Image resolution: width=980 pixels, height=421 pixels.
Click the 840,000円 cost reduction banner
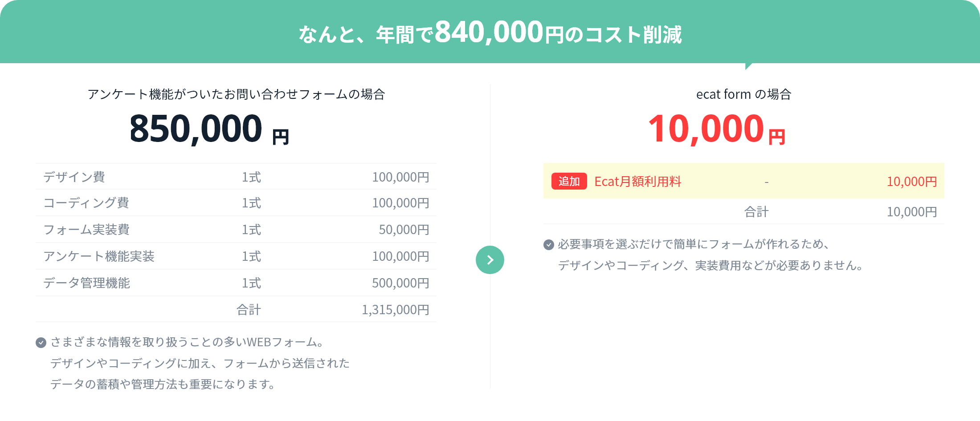coord(490,32)
